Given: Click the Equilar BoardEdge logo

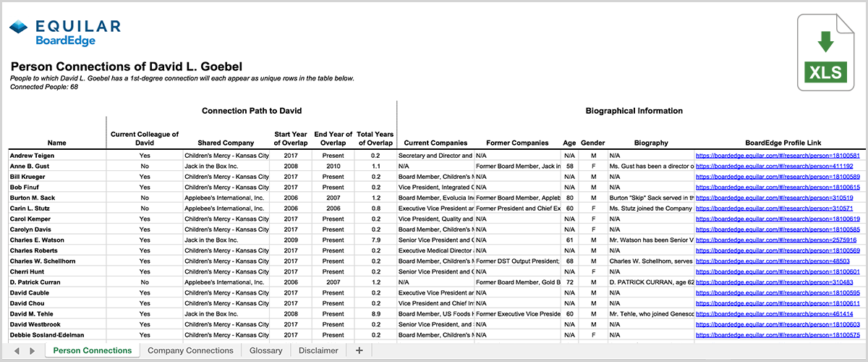Looking at the screenshot, I should (x=64, y=34).
